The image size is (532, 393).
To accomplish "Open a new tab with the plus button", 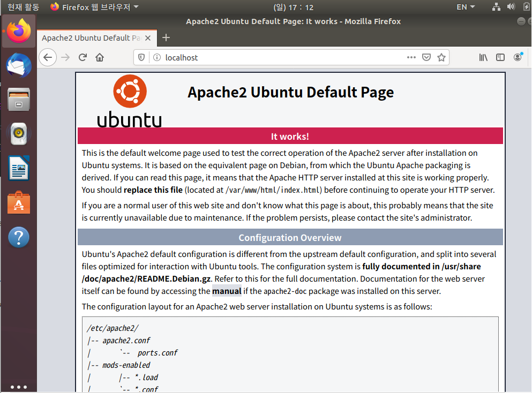I will tap(166, 37).
